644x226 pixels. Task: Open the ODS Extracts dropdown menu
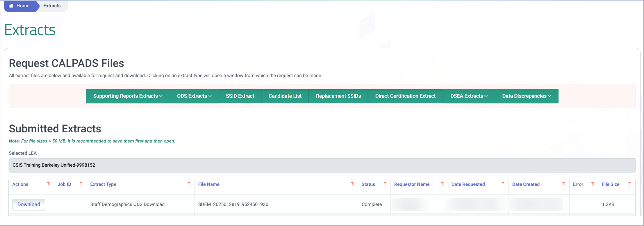click(x=194, y=96)
